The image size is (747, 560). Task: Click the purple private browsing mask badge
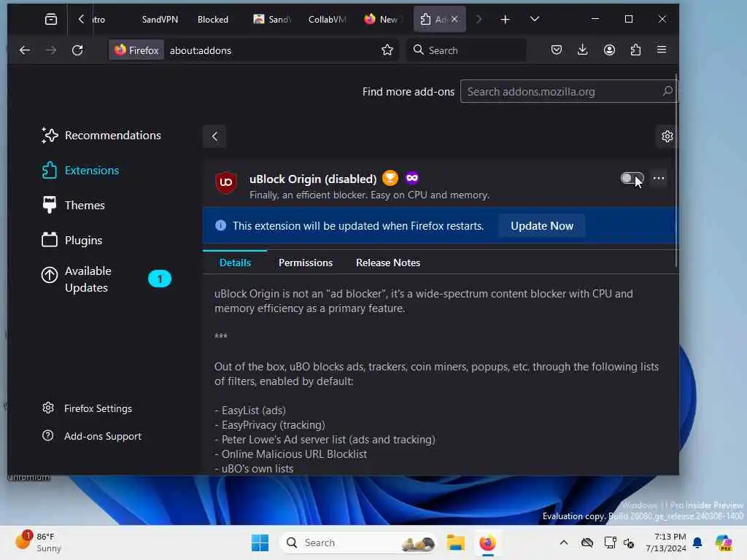pyautogui.click(x=412, y=178)
